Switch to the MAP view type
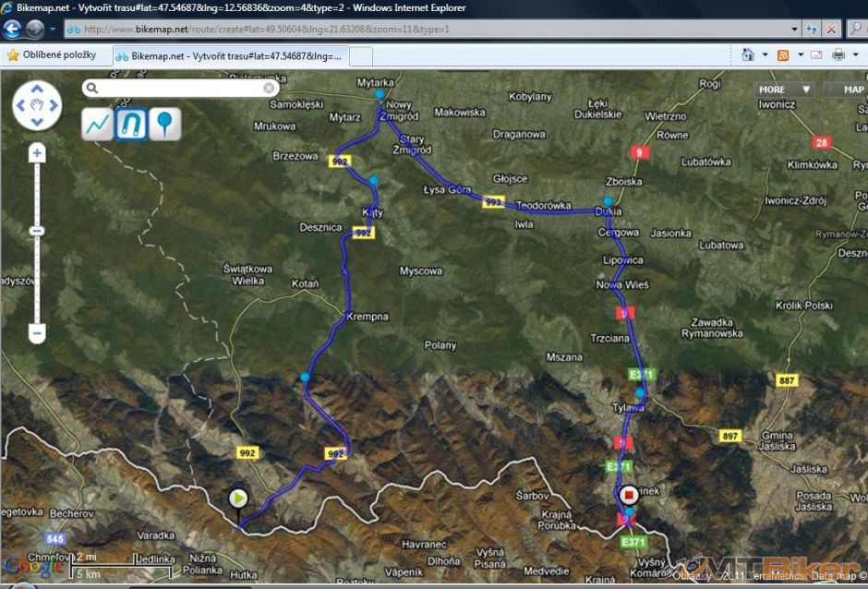The width and height of the screenshot is (868, 589). (853, 90)
